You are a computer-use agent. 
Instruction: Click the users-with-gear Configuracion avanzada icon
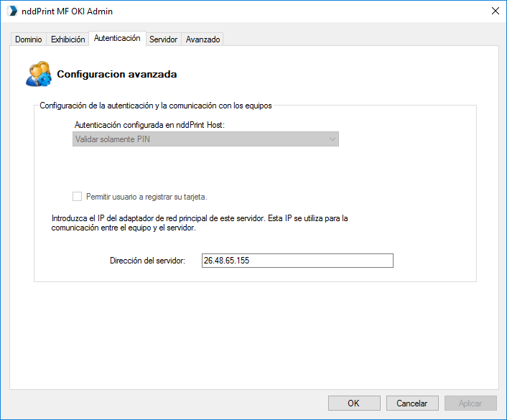[x=39, y=74]
